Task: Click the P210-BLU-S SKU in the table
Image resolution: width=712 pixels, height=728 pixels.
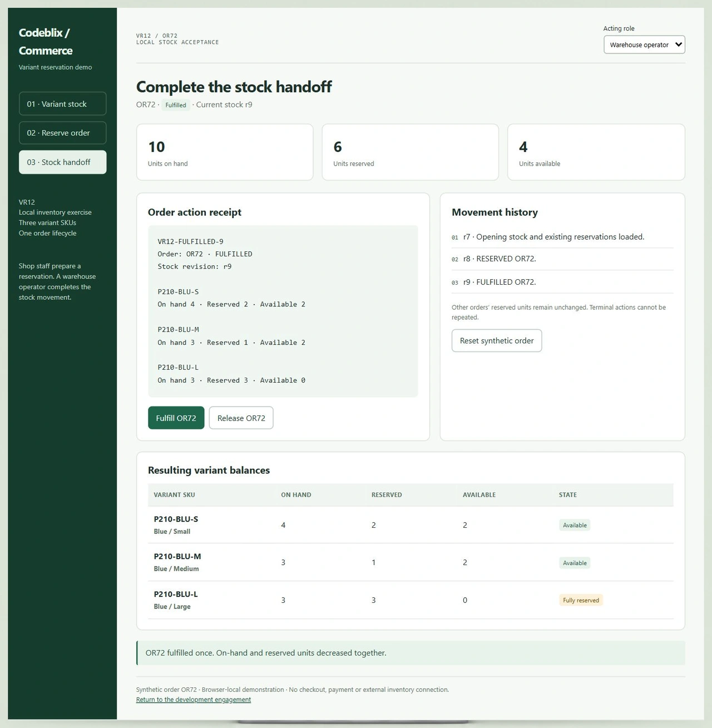Action: coord(176,519)
